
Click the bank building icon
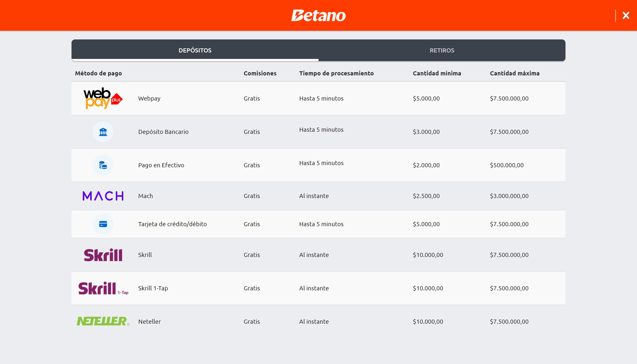coord(103,132)
